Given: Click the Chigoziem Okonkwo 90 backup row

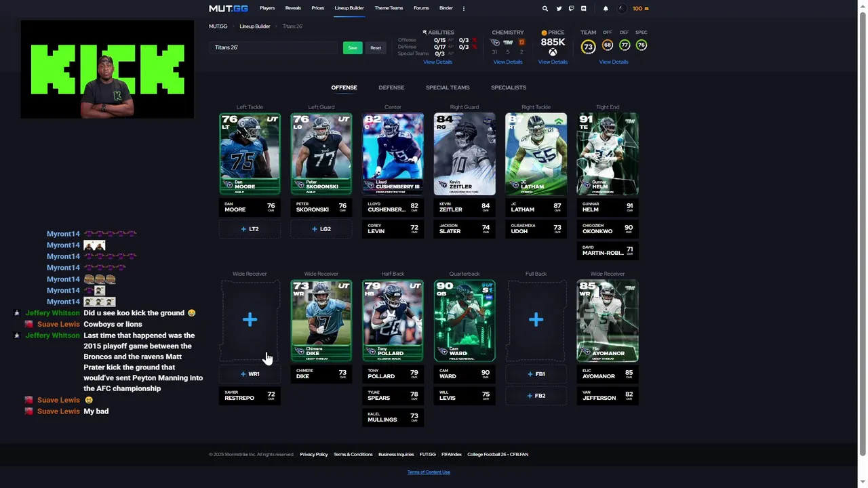Looking at the screenshot, I should pyautogui.click(x=608, y=229).
